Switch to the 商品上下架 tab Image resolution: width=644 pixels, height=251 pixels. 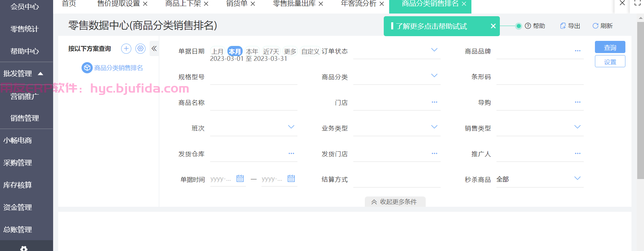(183, 4)
